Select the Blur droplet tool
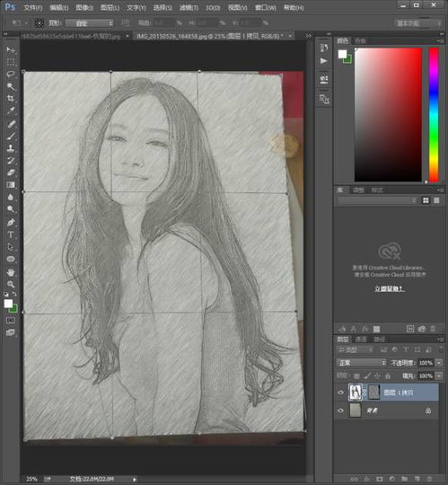The image size is (448, 485). coord(11,197)
